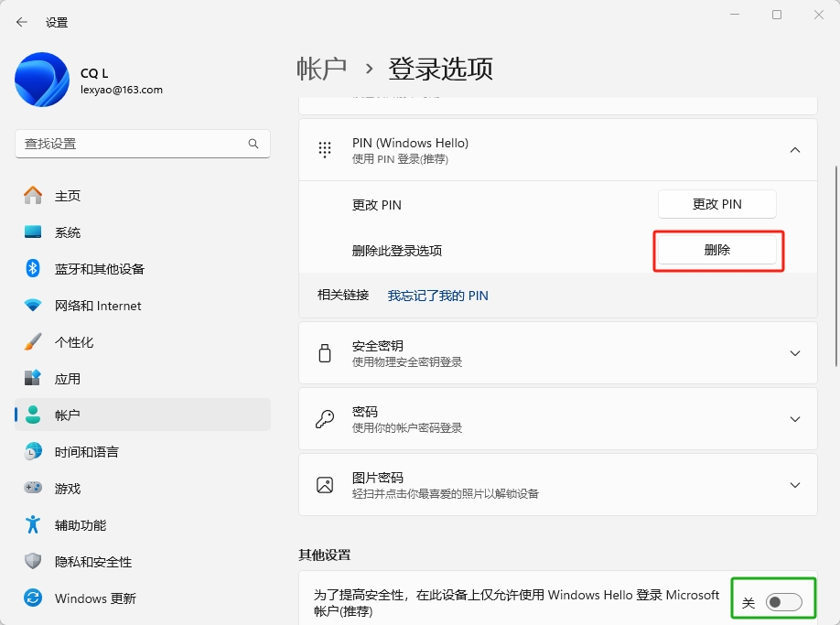Click the 更改 PIN button
This screenshot has height=625, width=840.
[x=716, y=204]
